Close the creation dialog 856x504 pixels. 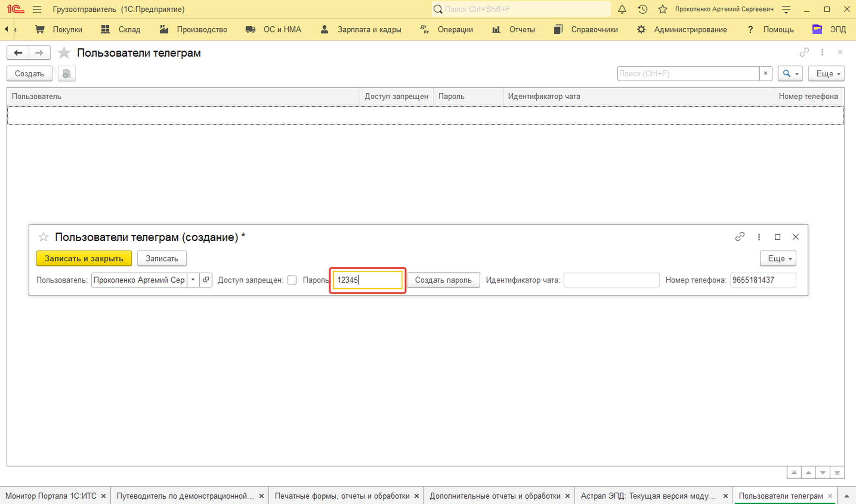tap(796, 237)
